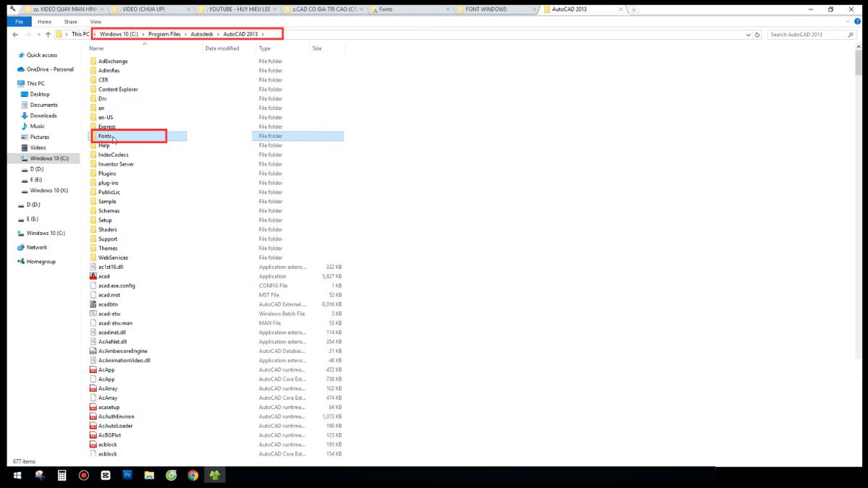Click the breadcrumb arrow after This PC
This screenshot has width=868, height=488.
coord(95,34)
